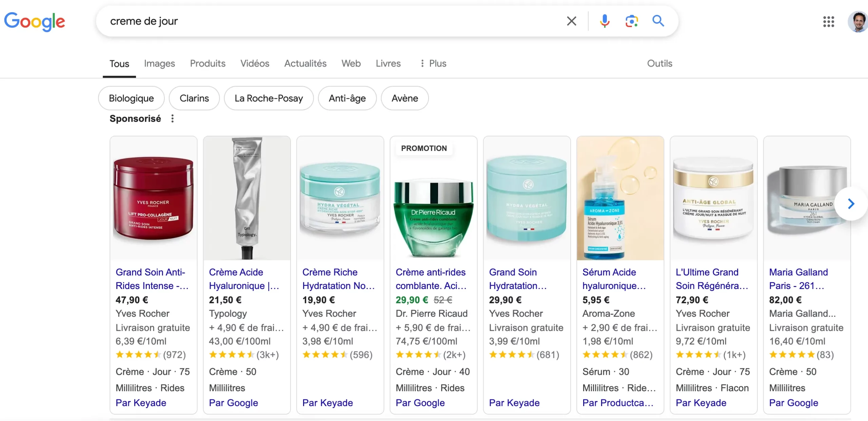
Task: Open the Outils options
Action: pyautogui.click(x=659, y=63)
